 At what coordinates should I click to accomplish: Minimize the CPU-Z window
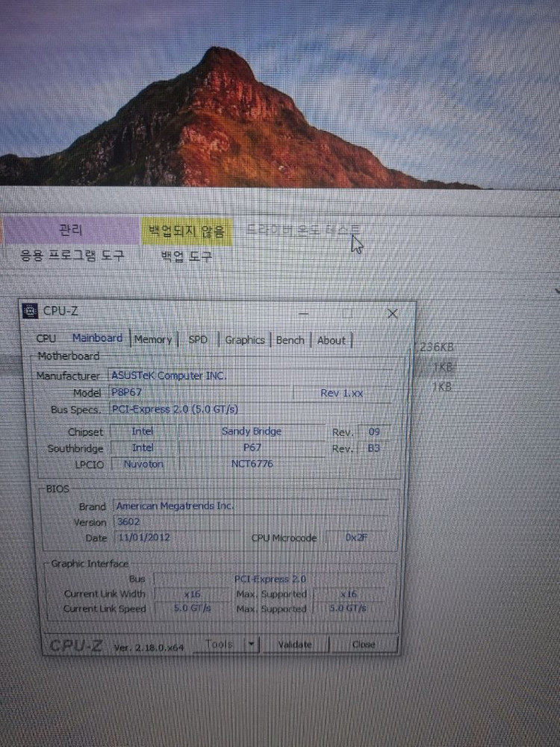tap(304, 313)
